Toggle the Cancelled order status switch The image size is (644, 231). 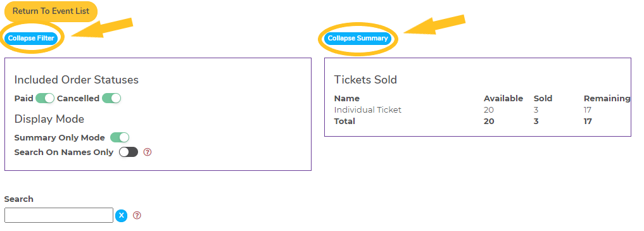tap(111, 99)
